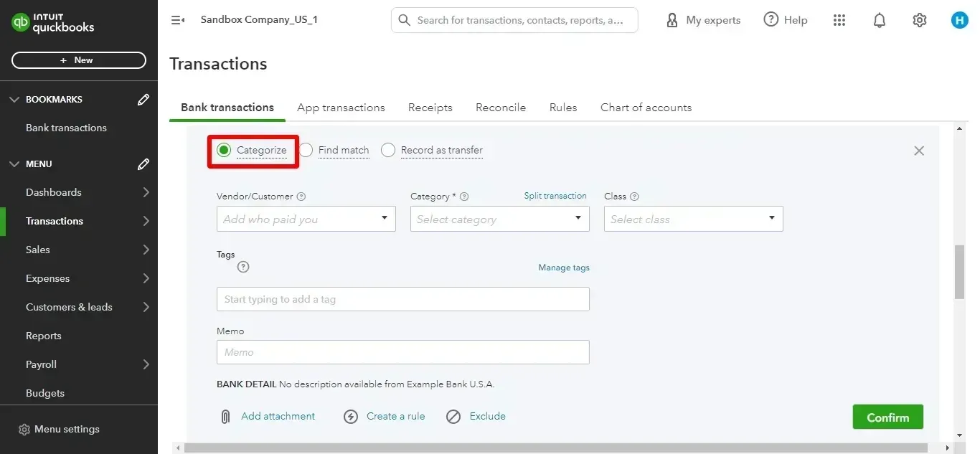Click the Create a rule link

click(395, 416)
